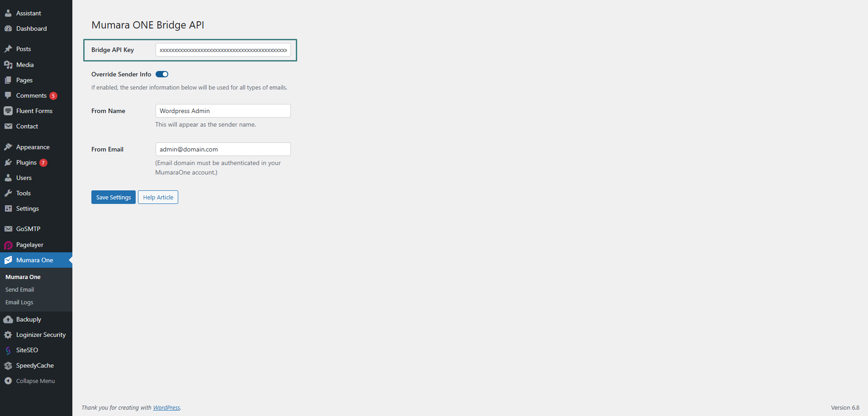868x416 pixels.
Task: Click the 'From Email' label
Action: click(x=107, y=149)
